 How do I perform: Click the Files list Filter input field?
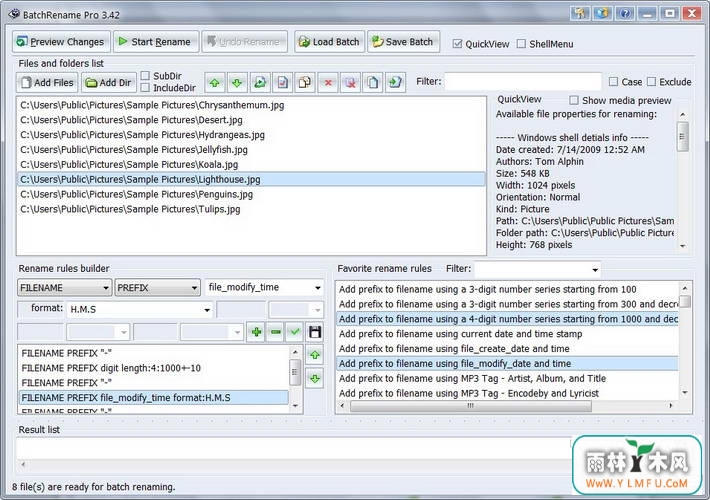pyautogui.click(x=523, y=82)
